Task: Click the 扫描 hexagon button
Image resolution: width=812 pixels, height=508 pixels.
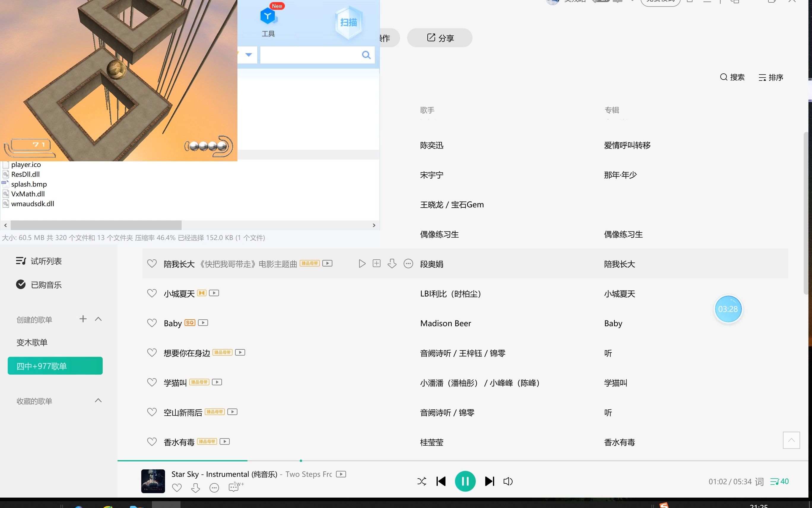Action: [x=349, y=23]
